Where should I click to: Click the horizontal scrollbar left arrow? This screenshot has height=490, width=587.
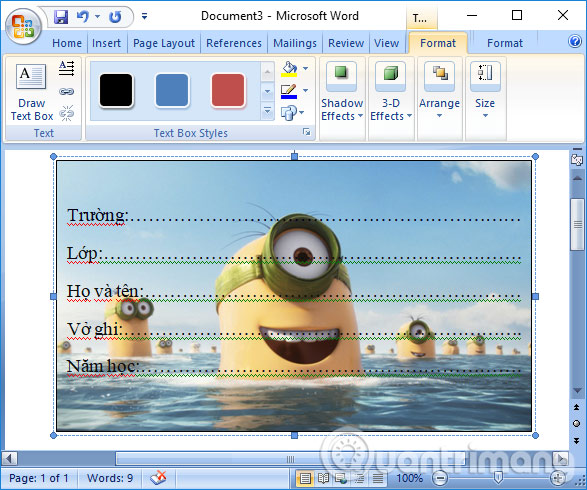[x=9, y=458]
